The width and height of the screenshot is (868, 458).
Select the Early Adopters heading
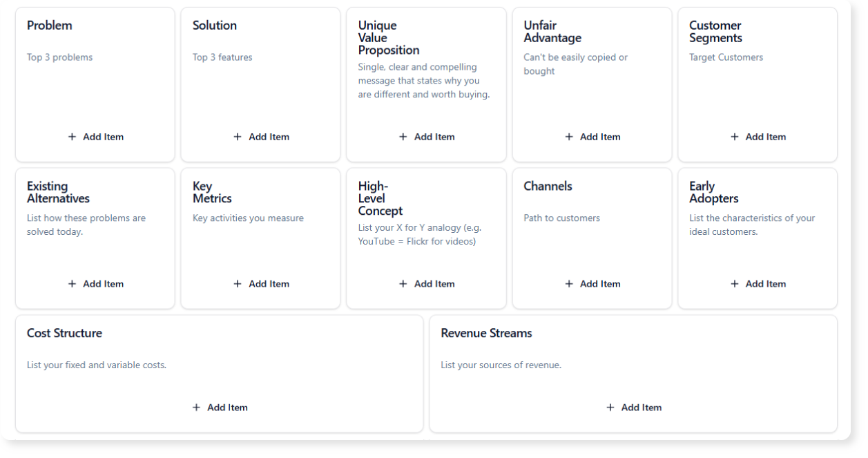(x=714, y=193)
